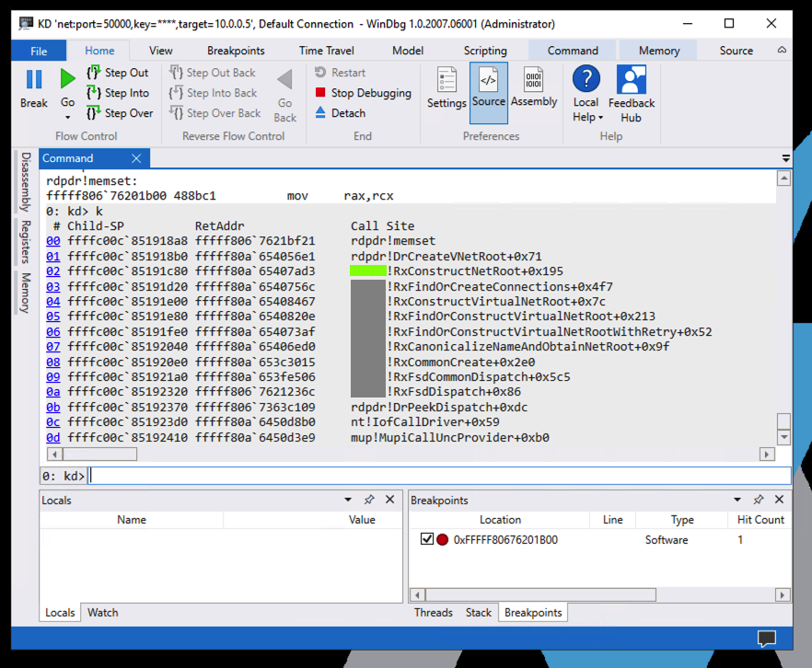Viewport: 812px width, 668px height.
Task: Uncheck the breakpoint 0xFFFFF80676201B00 checkbox
Action: 426,540
